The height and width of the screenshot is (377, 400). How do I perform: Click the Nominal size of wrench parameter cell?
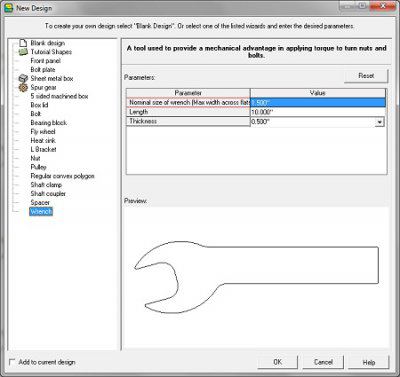pyautogui.click(x=188, y=103)
